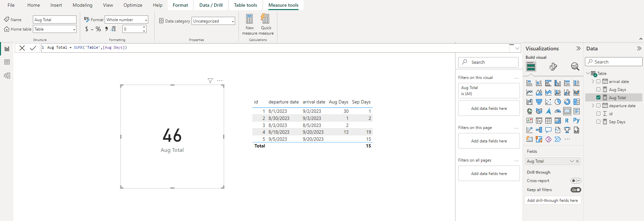Click the New measure icon
The height and width of the screenshot is (221, 644).
pyautogui.click(x=249, y=19)
